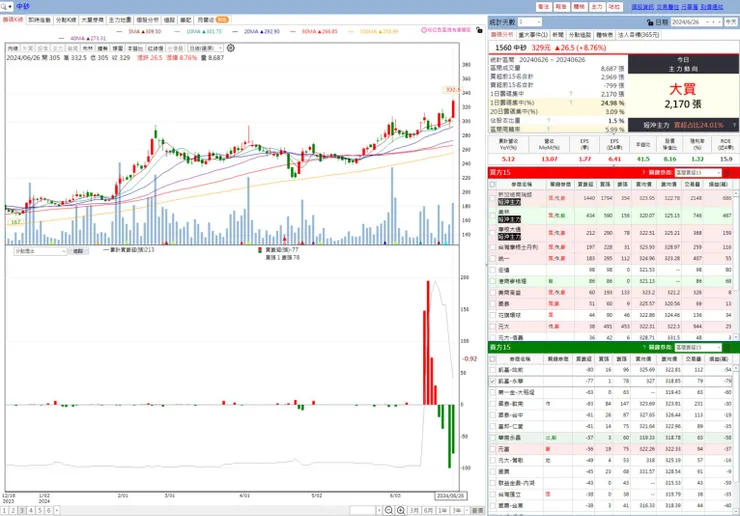Click the lock icon at chart top-right
The image size is (740, 516).
click(x=479, y=30)
